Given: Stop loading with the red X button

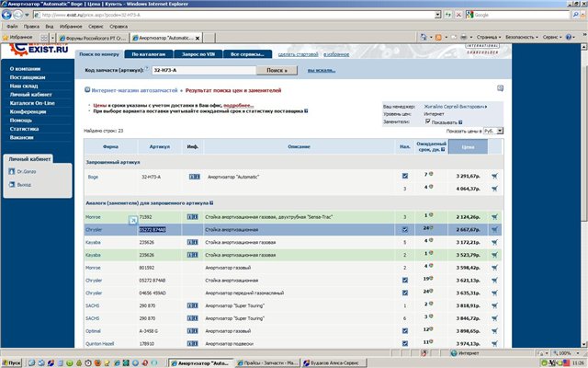Looking at the screenshot, I should click(458, 15).
